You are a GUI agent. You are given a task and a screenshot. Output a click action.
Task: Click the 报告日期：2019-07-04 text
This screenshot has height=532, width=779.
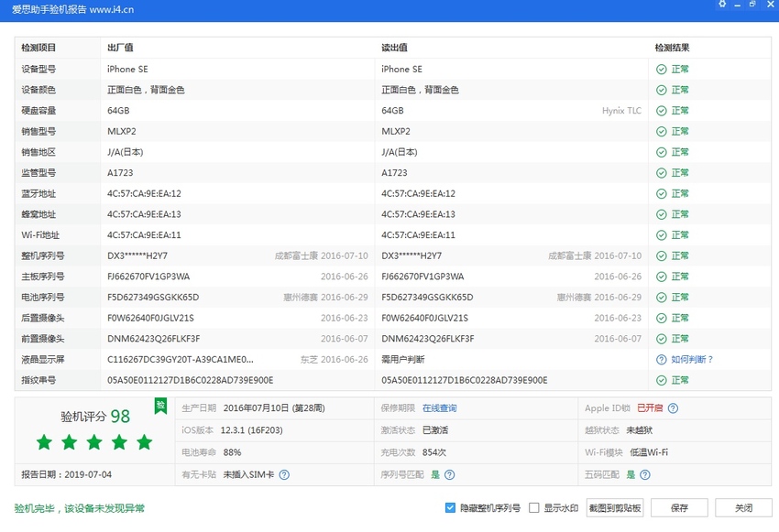pos(66,475)
